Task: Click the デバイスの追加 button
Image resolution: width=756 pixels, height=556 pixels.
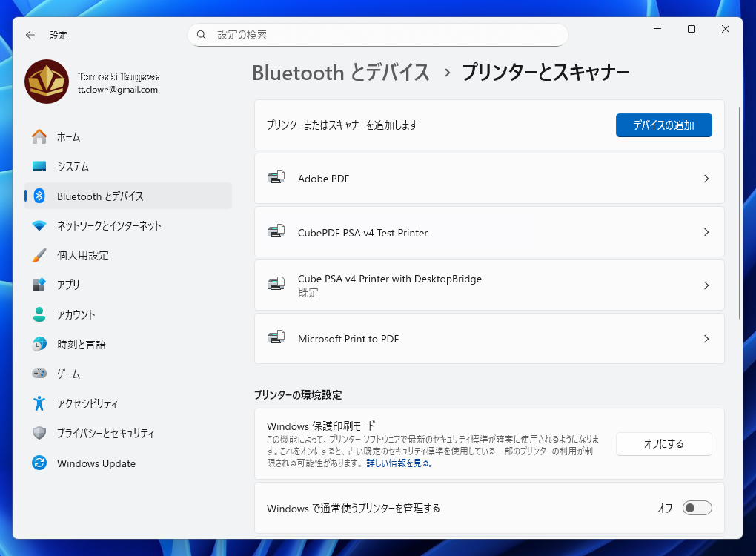Action: pos(663,125)
